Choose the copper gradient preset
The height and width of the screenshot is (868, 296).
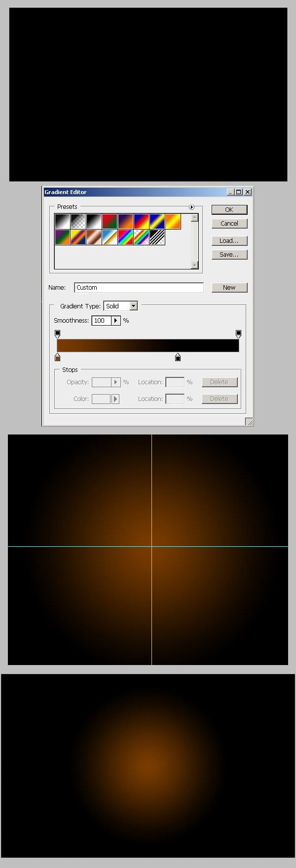94,237
